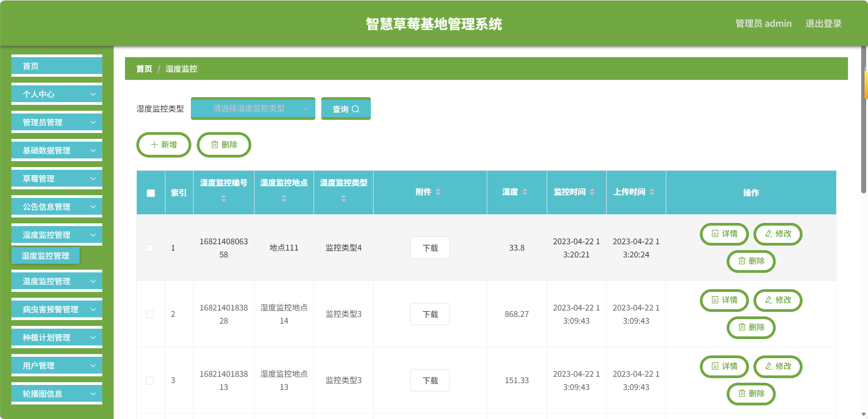Click the sort arrows on 湿度监控编号 column

click(224, 198)
